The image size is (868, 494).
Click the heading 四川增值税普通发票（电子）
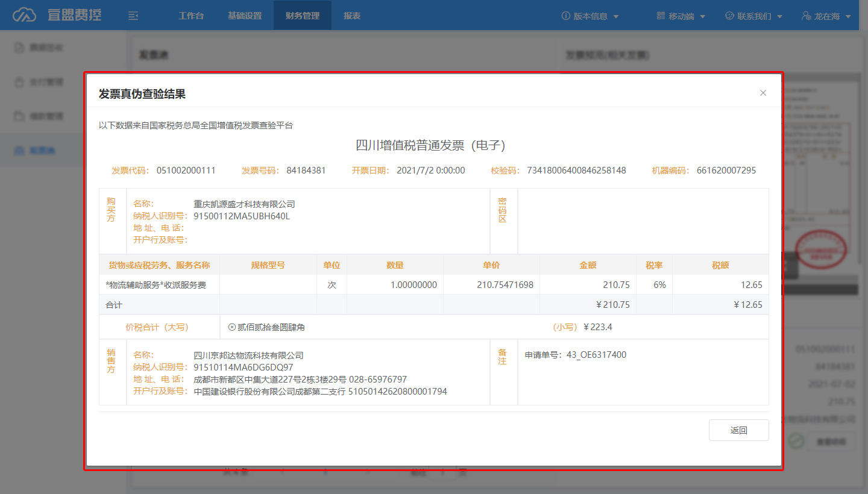click(x=430, y=145)
